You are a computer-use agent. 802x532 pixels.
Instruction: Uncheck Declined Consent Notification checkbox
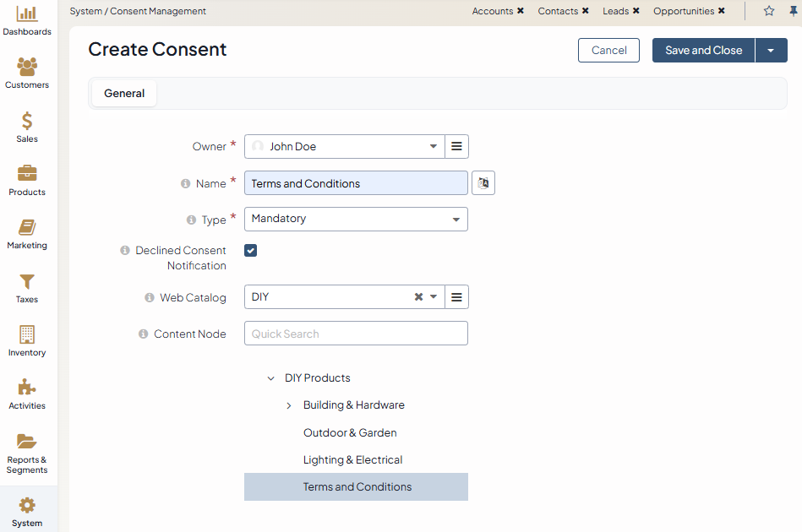click(251, 251)
